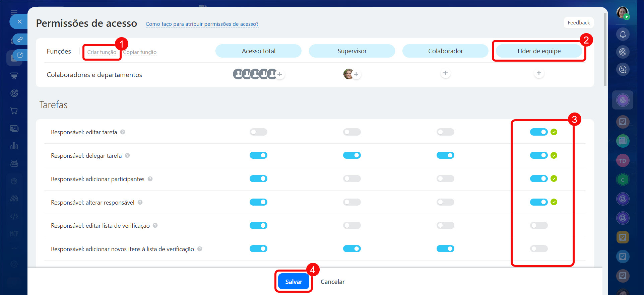This screenshot has width=644, height=295.
Task: Click the notifications bell icon
Action: pyautogui.click(x=623, y=34)
